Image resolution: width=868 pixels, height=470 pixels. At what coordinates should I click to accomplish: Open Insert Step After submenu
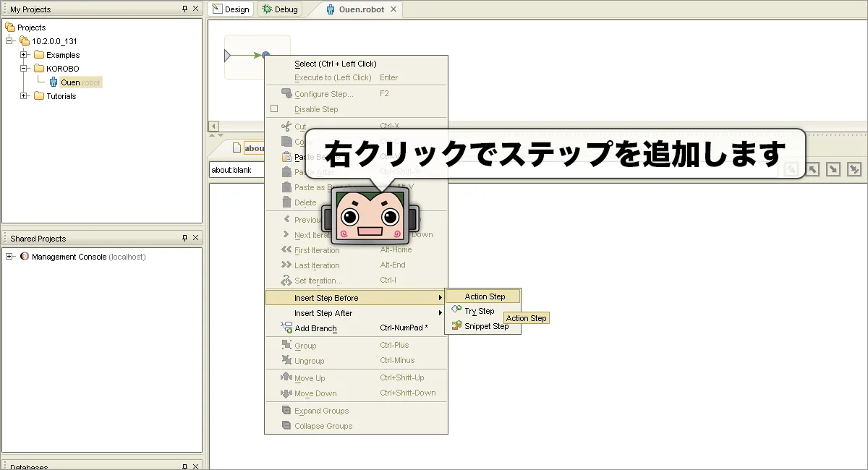click(x=355, y=313)
